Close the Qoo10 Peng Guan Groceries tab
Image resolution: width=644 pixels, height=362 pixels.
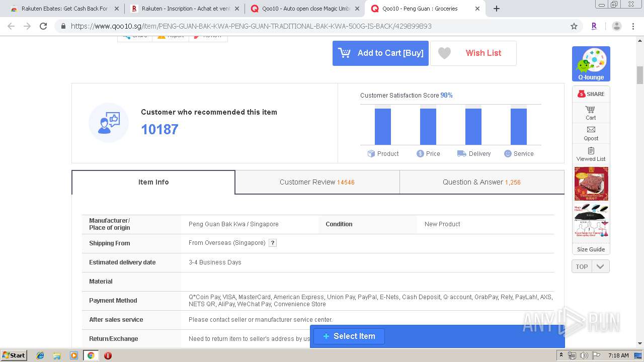pyautogui.click(x=477, y=9)
